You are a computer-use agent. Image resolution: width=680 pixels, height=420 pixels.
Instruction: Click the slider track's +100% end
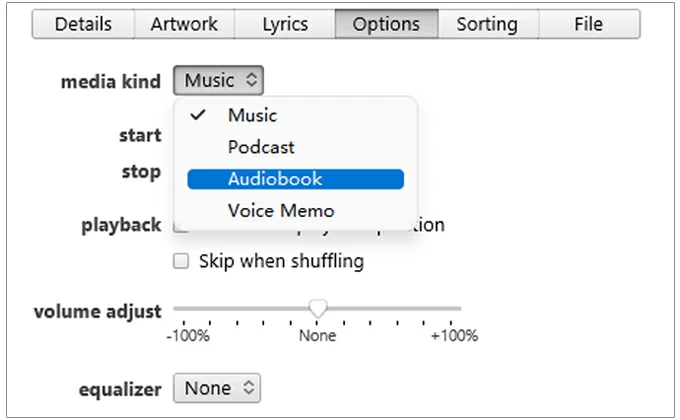(459, 309)
